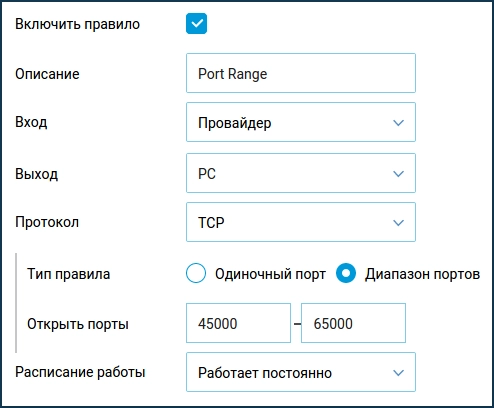Click the Тип правила label
The image size is (494, 408).
click(x=68, y=274)
